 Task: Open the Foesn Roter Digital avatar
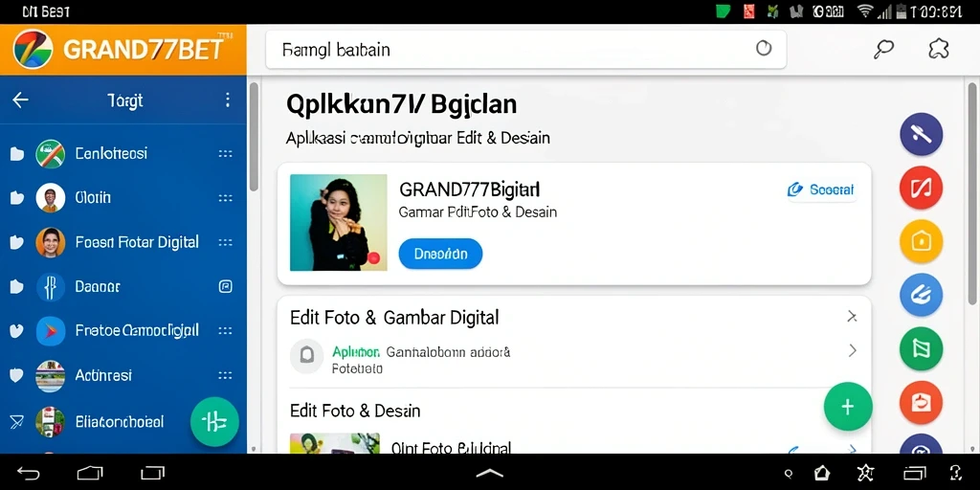50,242
